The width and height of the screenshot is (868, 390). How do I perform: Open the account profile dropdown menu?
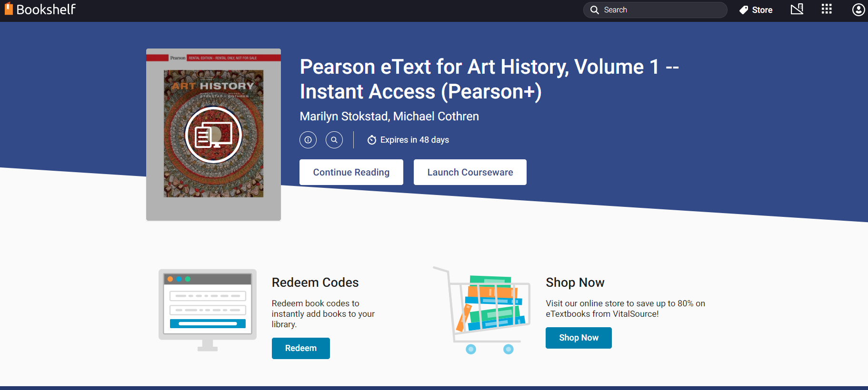coord(858,10)
